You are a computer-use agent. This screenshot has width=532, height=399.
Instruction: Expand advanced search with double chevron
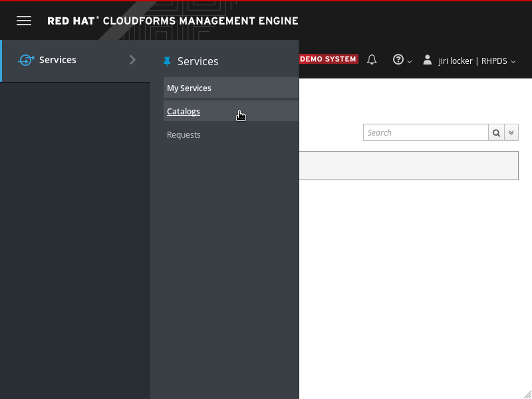[x=511, y=132]
